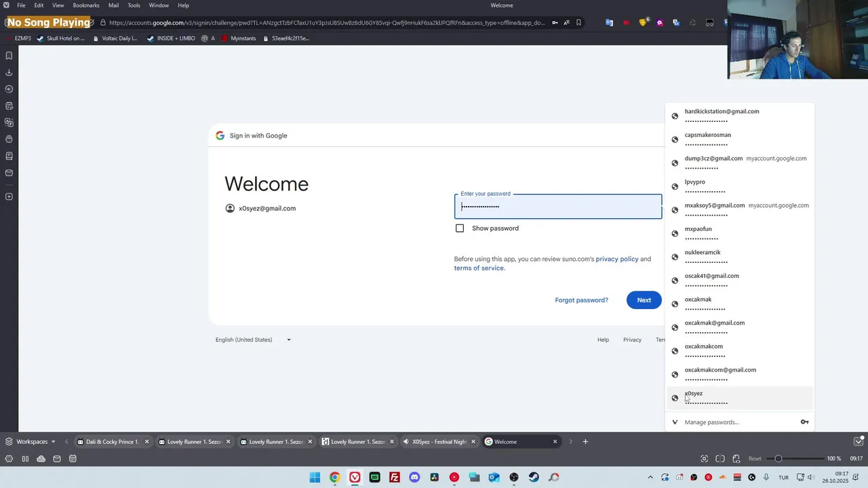Open the Notes panel icon in sidebar
This screenshot has height=488, width=868.
pyautogui.click(x=9, y=106)
